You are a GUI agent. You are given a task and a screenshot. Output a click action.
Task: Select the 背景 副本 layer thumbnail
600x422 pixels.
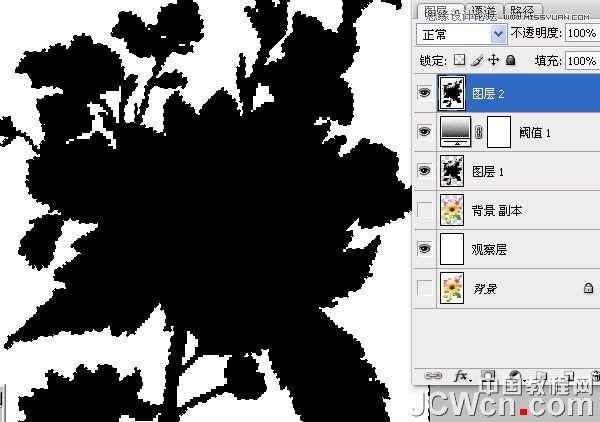click(452, 210)
